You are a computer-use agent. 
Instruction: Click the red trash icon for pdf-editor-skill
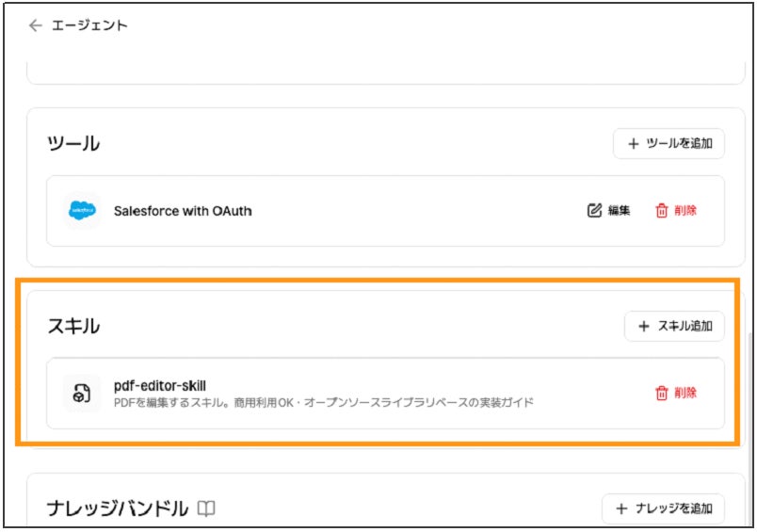coord(661,394)
